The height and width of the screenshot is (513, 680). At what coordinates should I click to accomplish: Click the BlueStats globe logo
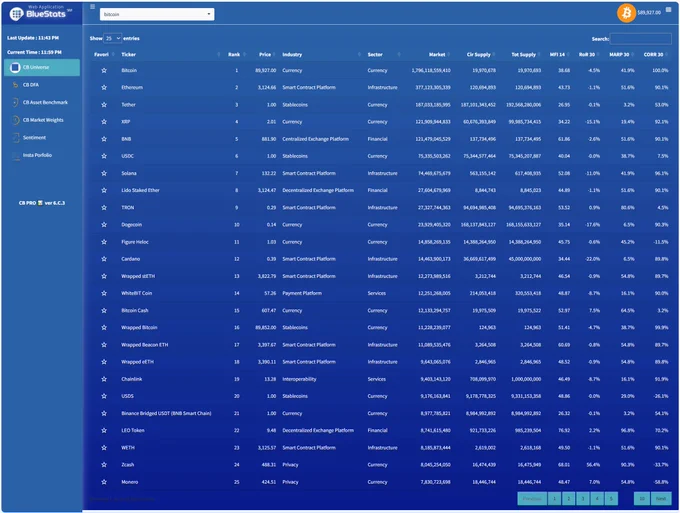click(x=16, y=14)
